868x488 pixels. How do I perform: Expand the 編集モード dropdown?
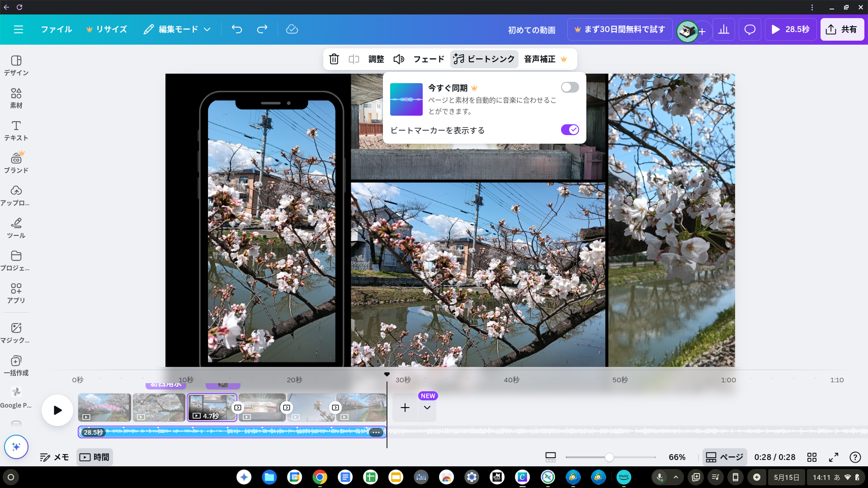178,29
